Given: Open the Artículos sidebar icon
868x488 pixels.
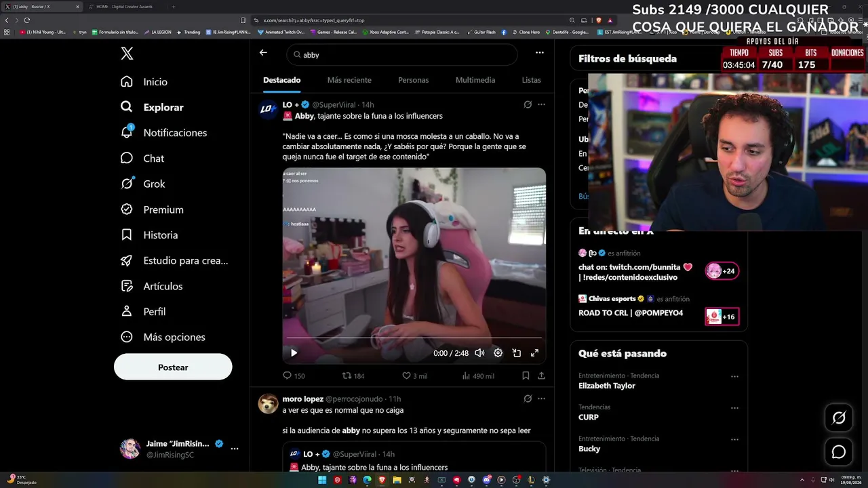Looking at the screenshot, I should tap(127, 286).
